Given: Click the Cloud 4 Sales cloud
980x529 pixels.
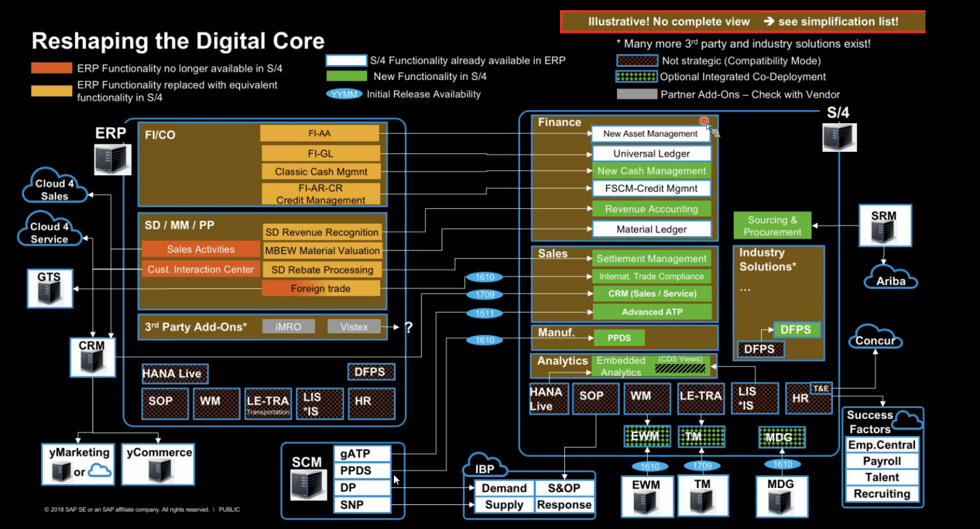Looking at the screenshot, I should click(55, 188).
